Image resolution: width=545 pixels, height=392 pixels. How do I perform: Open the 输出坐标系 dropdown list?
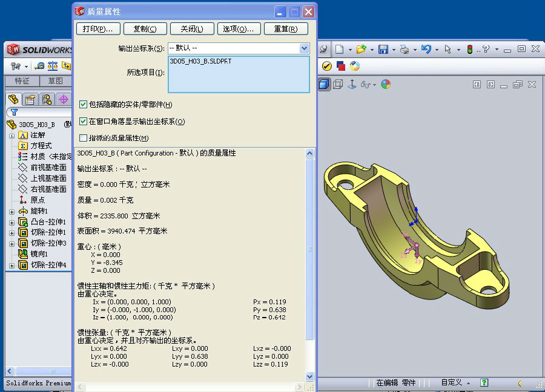tap(304, 48)
